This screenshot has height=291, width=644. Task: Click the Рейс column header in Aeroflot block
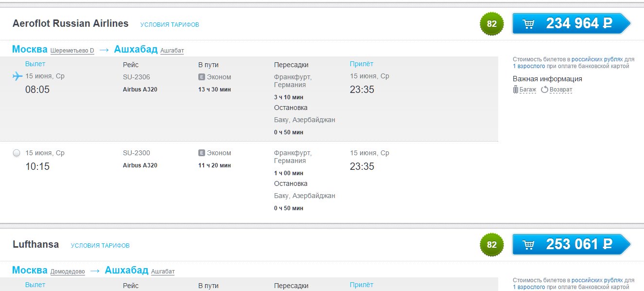pos(131,65)
